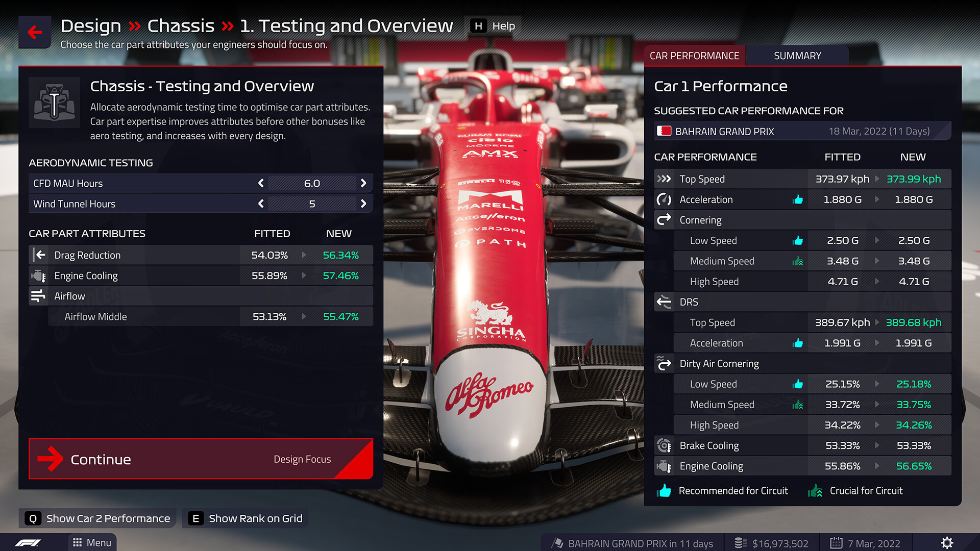This screenshot has width=980, height=551.
Task: Click the Dirty Air Cornering icon
Action: (x=665, y=363)
